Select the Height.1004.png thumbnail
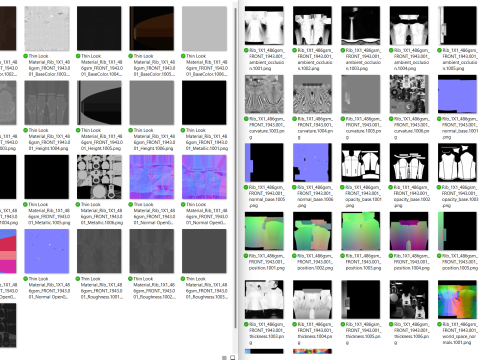The image size is (480, 360). [x=47, y=103]
